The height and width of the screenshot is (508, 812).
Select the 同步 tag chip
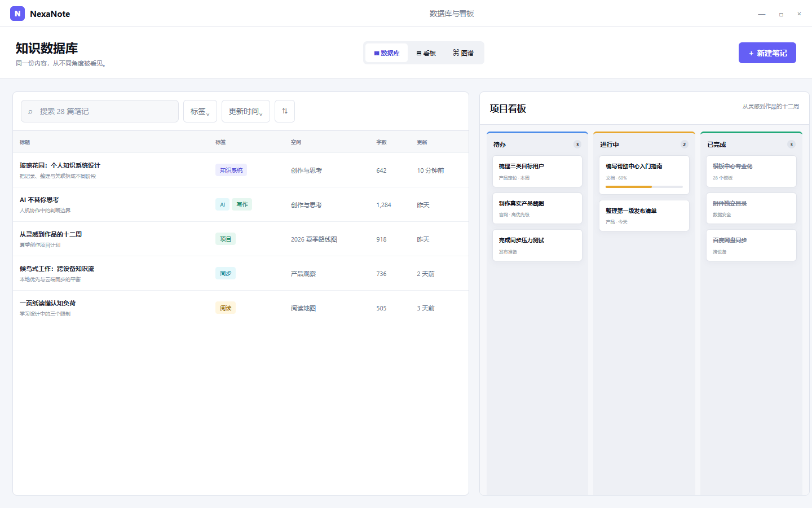tap(226, 273)
